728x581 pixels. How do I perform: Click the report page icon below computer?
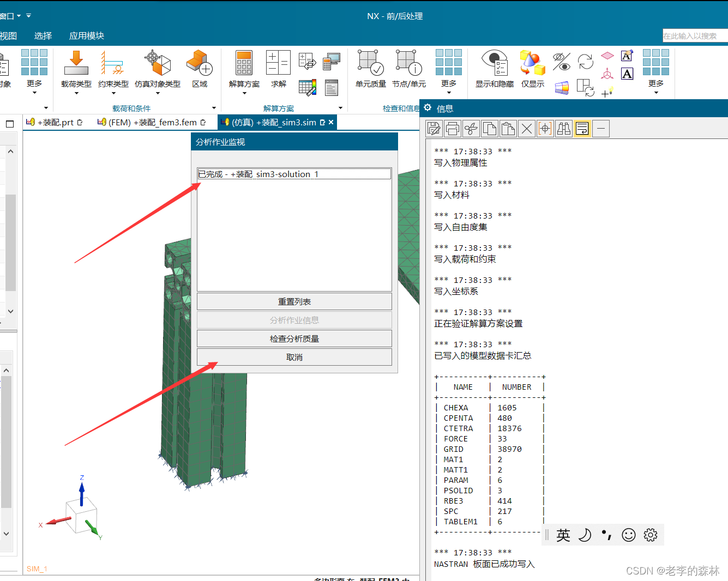[x=332, y=88]
